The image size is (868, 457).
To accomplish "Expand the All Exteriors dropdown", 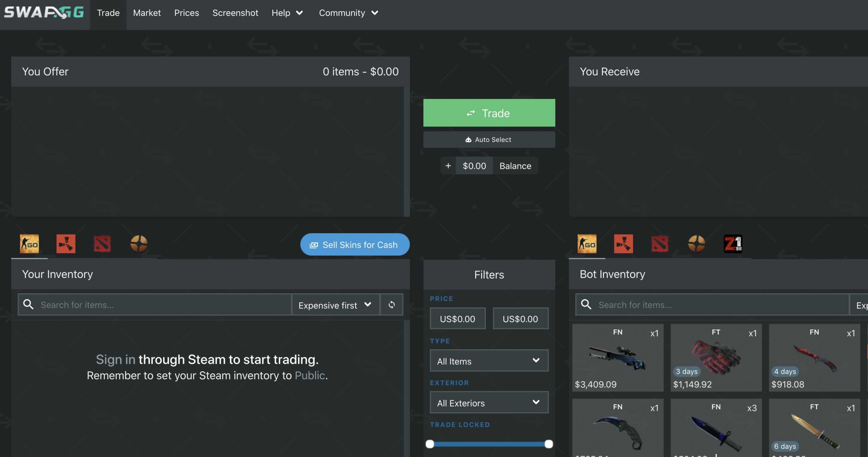I will click(489, 402).
